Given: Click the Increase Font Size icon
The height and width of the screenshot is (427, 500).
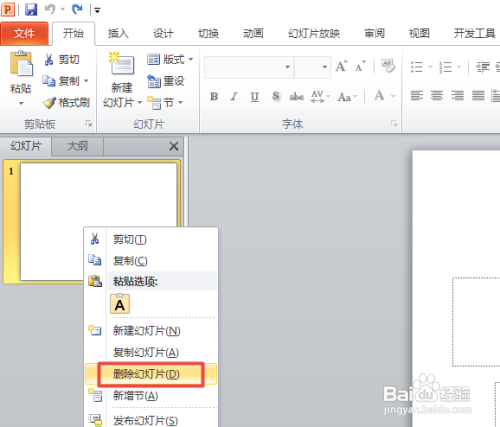Looking at the screenshot, I should point(341,66).
